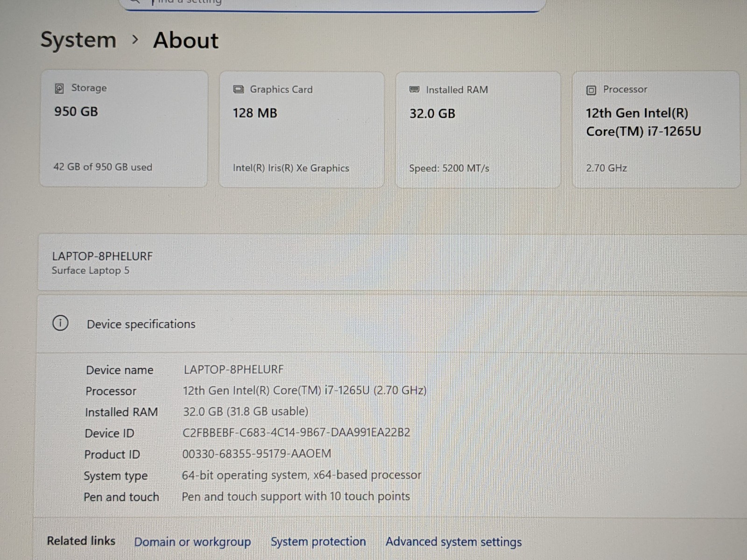Click the 'Related links' label
The width and height of the screenshot is (747, 560).
point(81,541)
